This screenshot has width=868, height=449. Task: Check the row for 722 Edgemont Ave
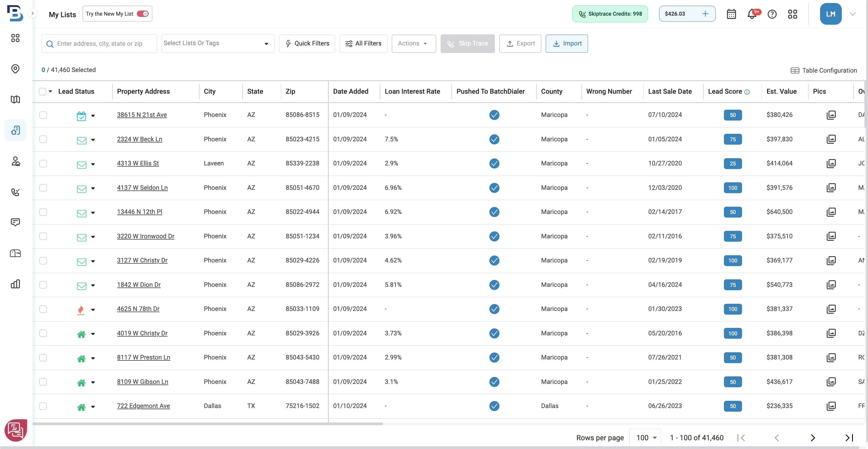point(43,406)
